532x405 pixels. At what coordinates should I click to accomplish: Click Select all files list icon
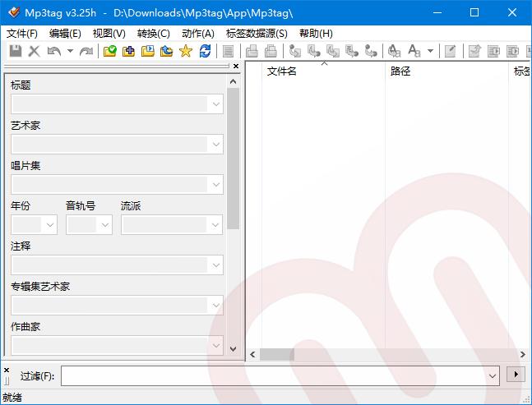[228, 51]
